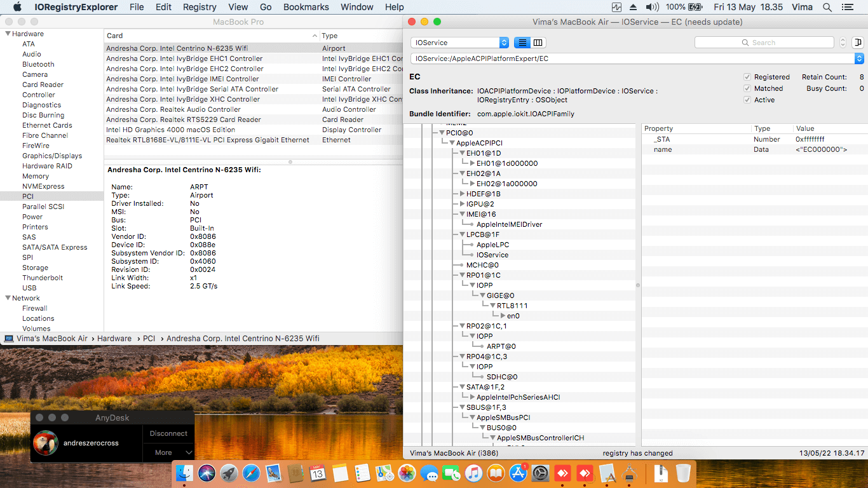Open iTunes from the Dock
Screen dimensions: 868x488
click(473, 473)
